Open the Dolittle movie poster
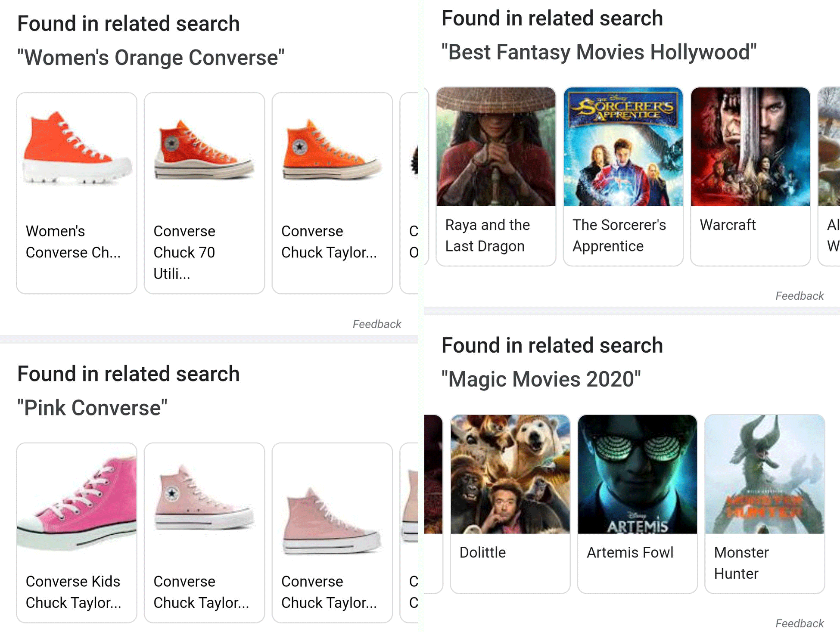The height and width of the screenshot is (632, 840). [510, 474]
